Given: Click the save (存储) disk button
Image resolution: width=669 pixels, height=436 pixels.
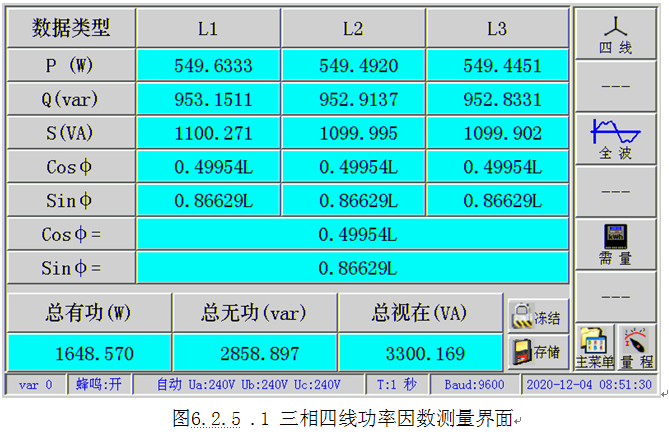Looking at the screenshot, I should (538, 352).
